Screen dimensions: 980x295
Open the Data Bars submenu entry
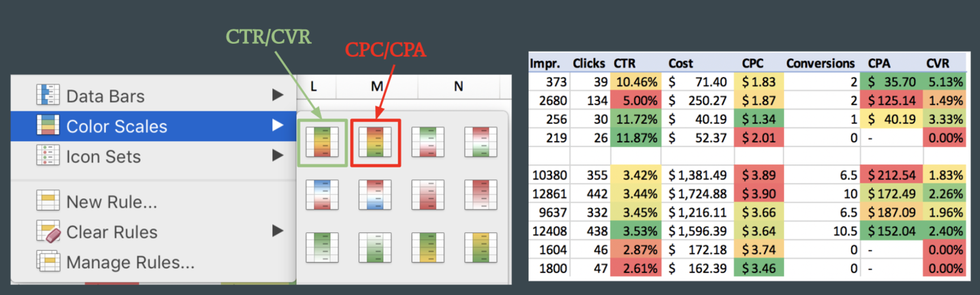click(154, 96)
